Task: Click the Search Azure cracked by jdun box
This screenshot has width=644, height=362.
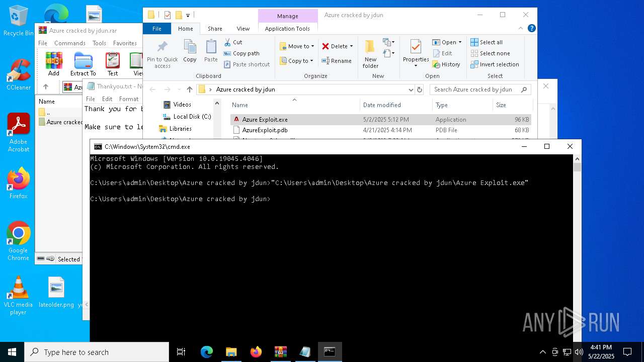Action: point(480,89)
